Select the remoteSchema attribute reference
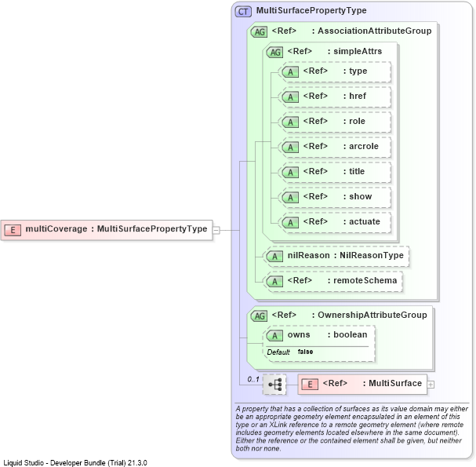 point(332,281)
